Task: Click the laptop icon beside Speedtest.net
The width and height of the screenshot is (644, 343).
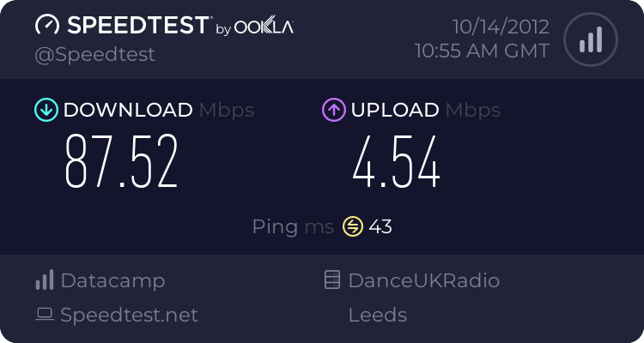Action: pos(45,315)
